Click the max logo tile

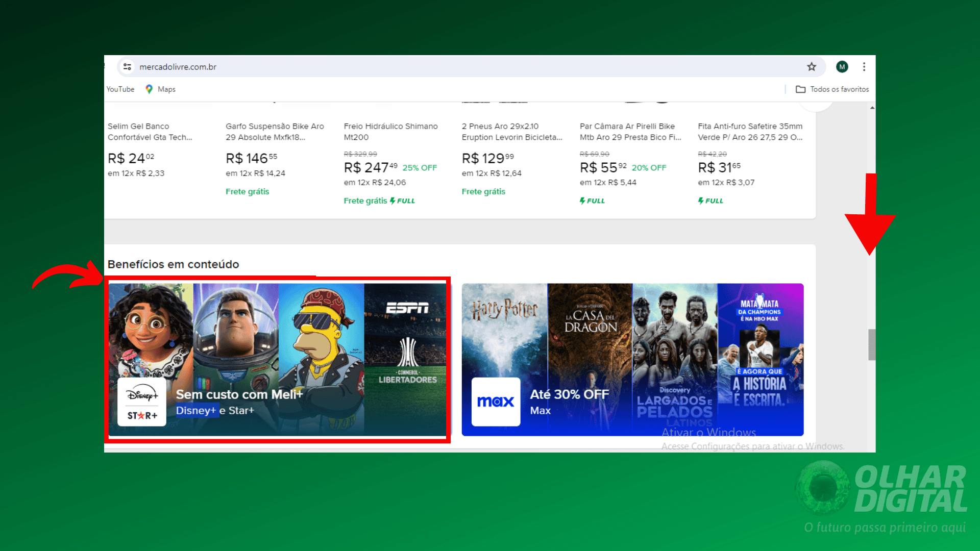click(496, 402)
